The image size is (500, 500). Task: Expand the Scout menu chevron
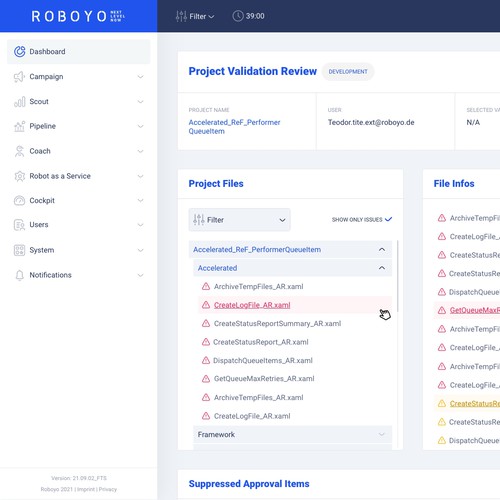click(x=141, y=102)
